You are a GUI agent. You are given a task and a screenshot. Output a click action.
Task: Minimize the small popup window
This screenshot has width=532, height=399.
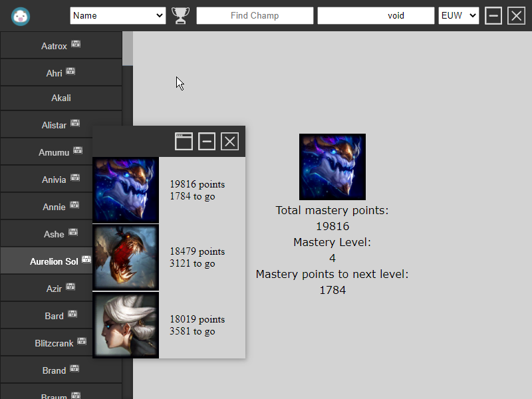point(207,141)
